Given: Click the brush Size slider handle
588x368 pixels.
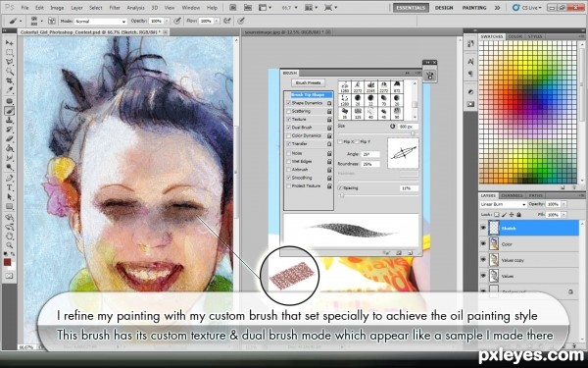Looking at the screenshot, I should click(x=413, y=133).
